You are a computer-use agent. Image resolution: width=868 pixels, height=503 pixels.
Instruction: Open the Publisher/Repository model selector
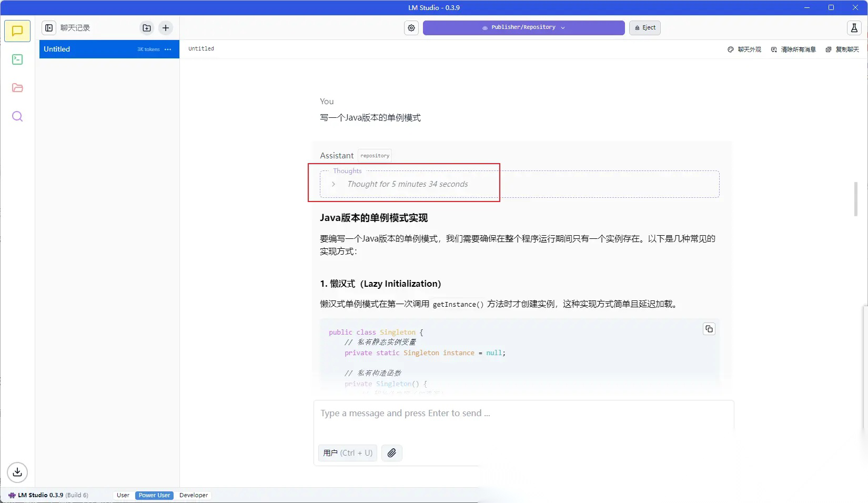point(523,27)
